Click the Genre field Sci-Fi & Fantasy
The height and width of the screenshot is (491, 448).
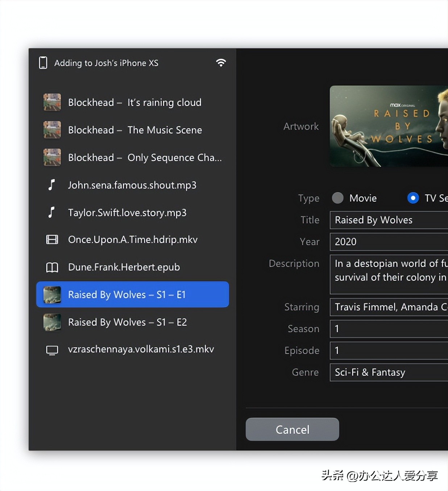pyautogui.click(x=389, y=372)
